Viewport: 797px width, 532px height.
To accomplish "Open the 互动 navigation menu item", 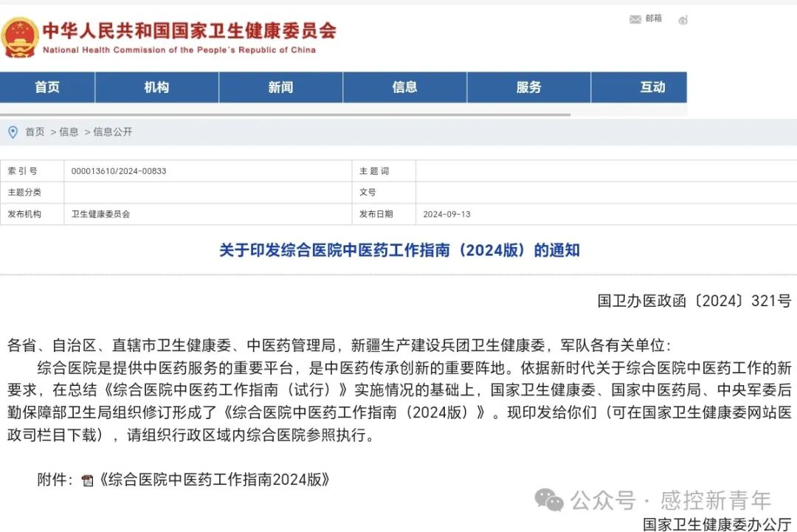I will (652, 87).
